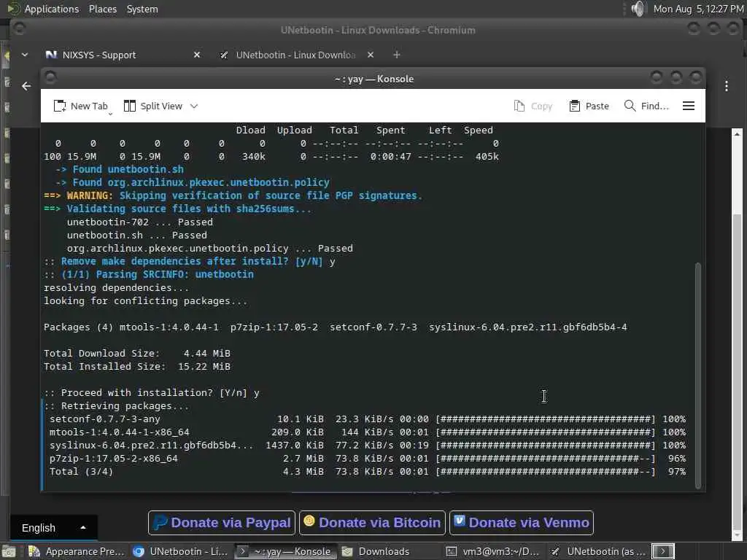This screenshot has height=560, width=747.
Task: Click Split View in Konsole toolbar
Action: point(153,106)
